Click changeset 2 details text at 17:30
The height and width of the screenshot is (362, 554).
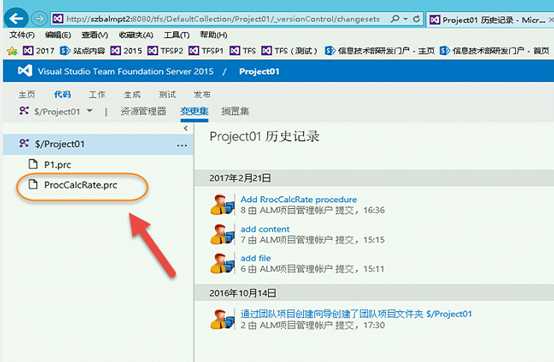[312, 325]
